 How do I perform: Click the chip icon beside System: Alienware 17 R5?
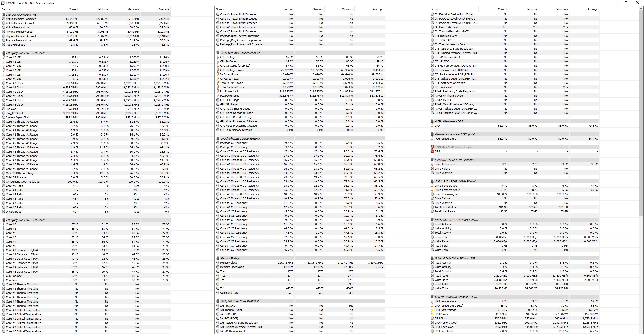click(4, 15)
